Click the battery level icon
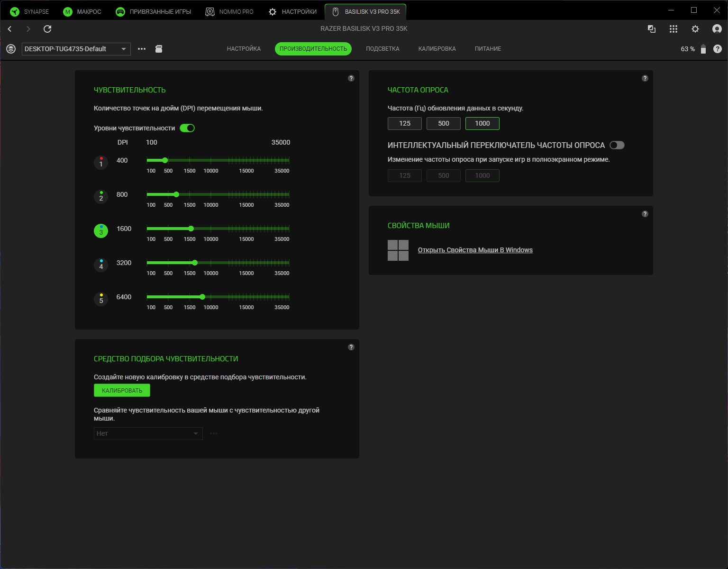The height and width of the screenshot is (569, 728). click(x=703, y=49)
